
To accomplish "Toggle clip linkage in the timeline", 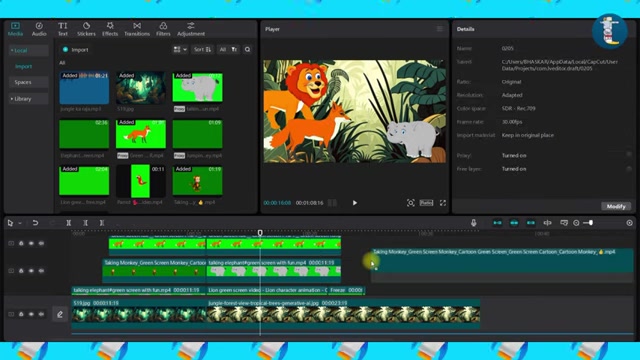I will [x=531, y=223].
